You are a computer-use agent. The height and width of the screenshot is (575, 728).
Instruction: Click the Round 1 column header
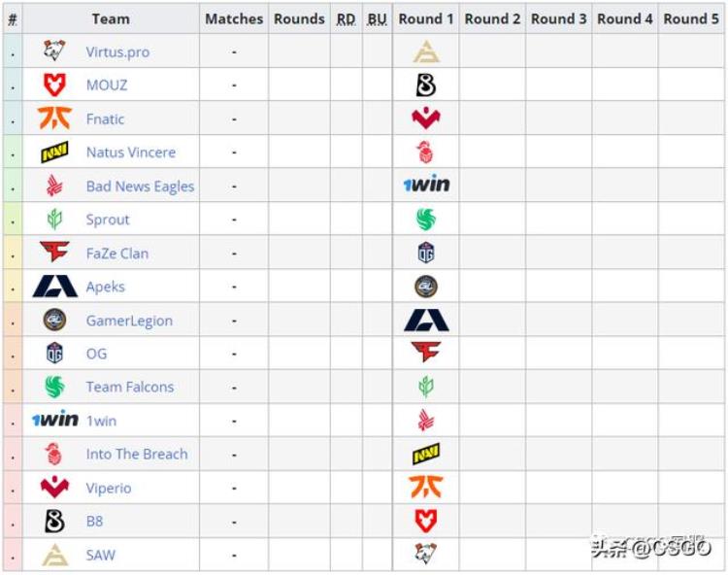point(426,19)
